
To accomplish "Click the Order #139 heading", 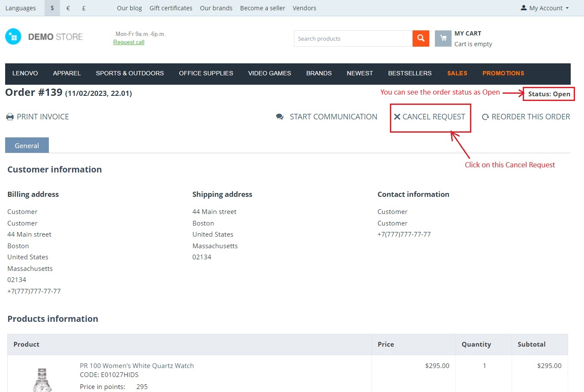I will coord(34,92).
